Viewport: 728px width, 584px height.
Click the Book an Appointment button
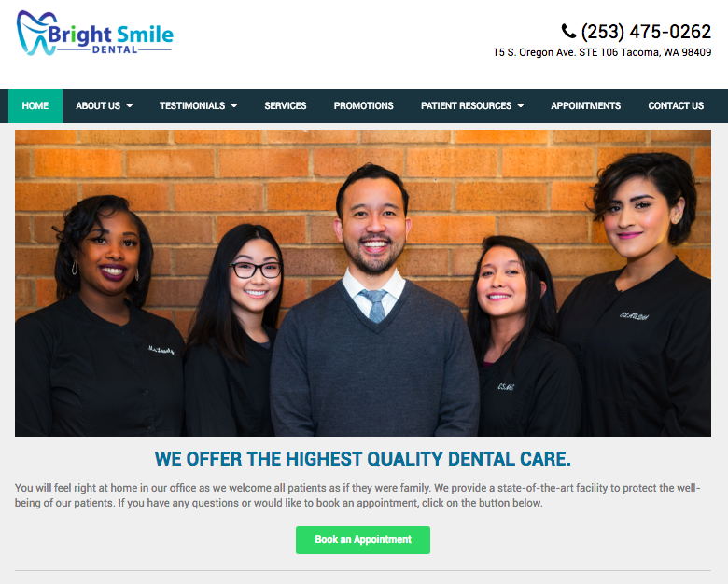click(x=363, y=540)
